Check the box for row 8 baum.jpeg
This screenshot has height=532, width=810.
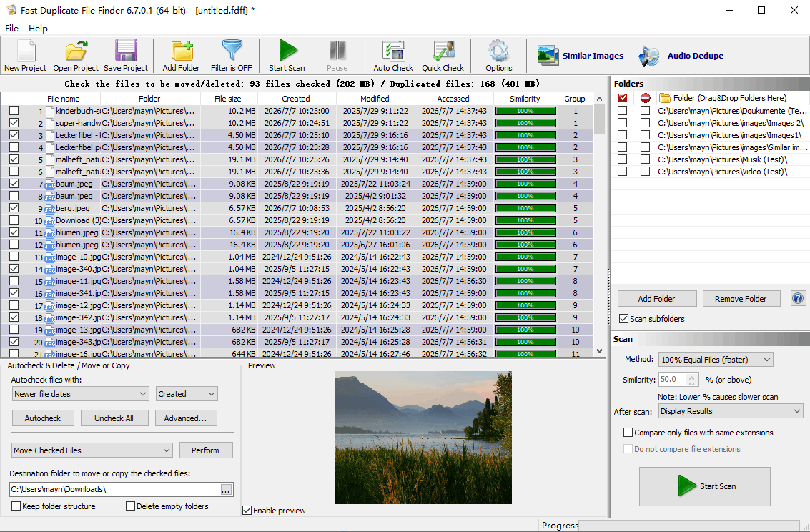point(14,196)
